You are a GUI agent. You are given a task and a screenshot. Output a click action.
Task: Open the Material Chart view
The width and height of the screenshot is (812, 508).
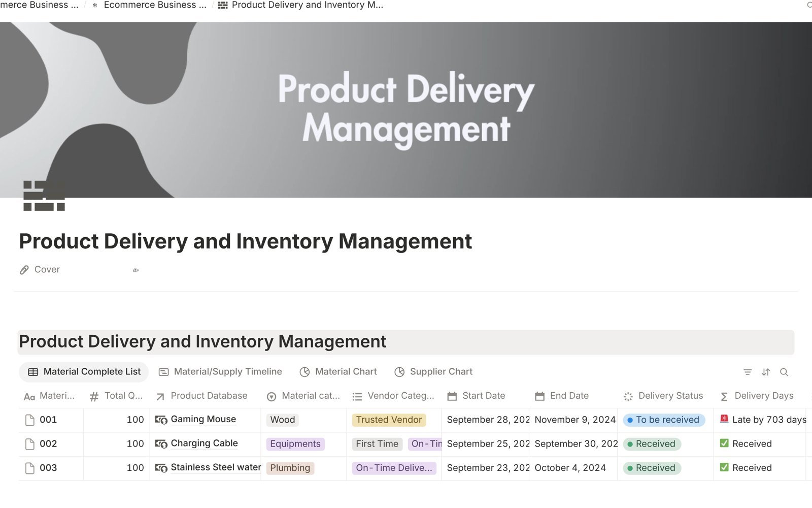pyautogui.click(x=338, y=372)
